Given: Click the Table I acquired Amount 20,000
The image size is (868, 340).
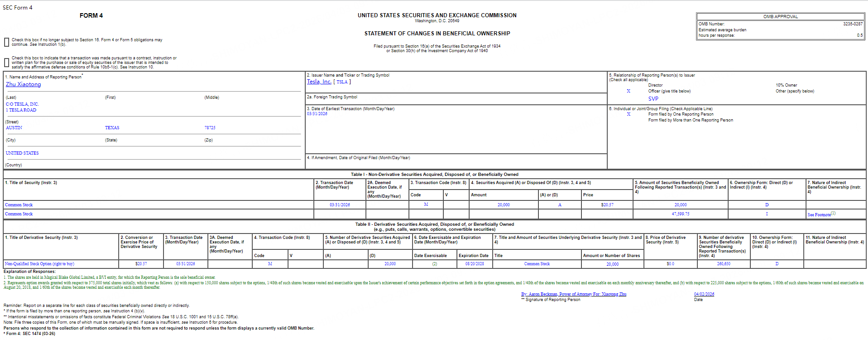Looking at the screenshot, I should (x=504, y=205).
